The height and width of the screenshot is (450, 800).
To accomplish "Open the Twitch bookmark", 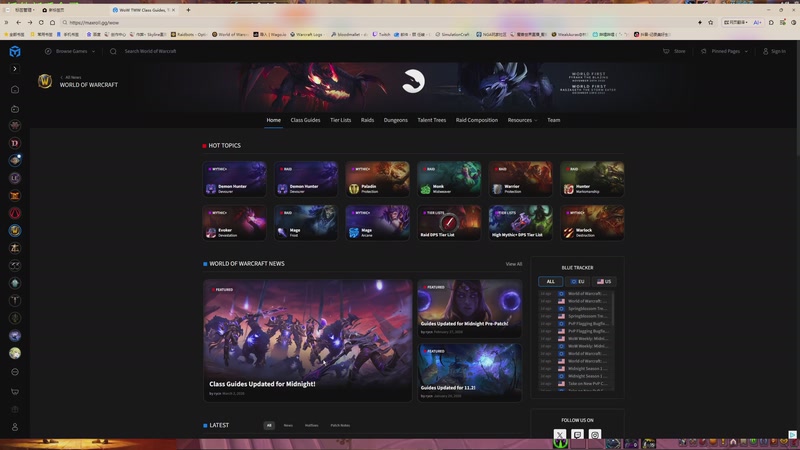I will (x=382, y=35).
